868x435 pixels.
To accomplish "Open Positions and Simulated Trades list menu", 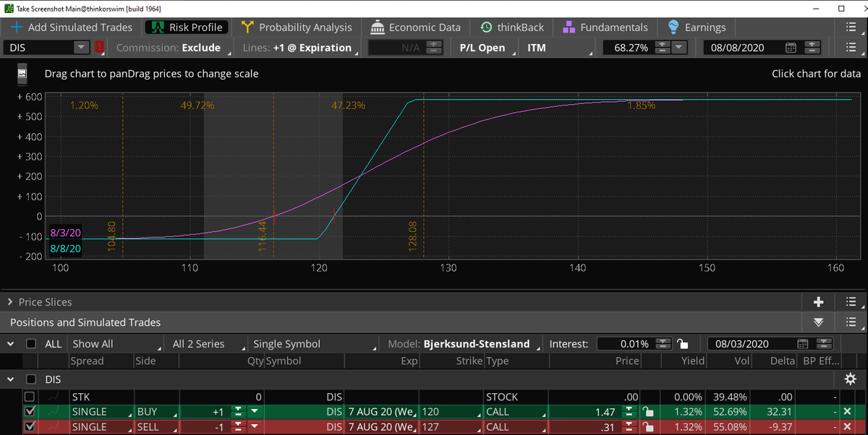I will (851, 322).
